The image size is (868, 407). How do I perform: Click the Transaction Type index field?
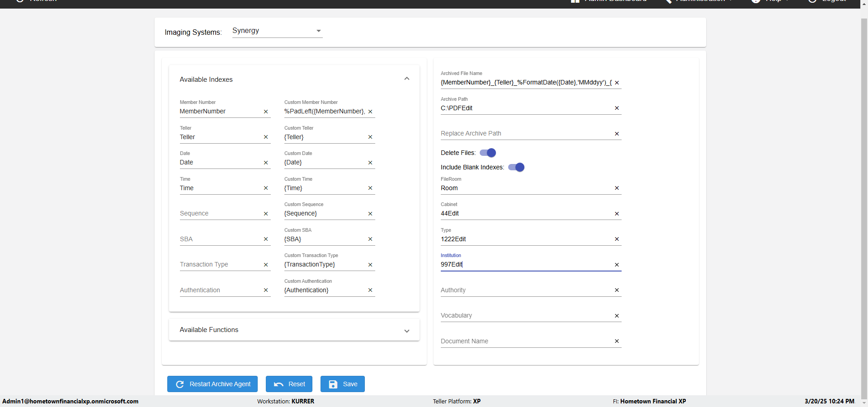click(x=219, y=264)
